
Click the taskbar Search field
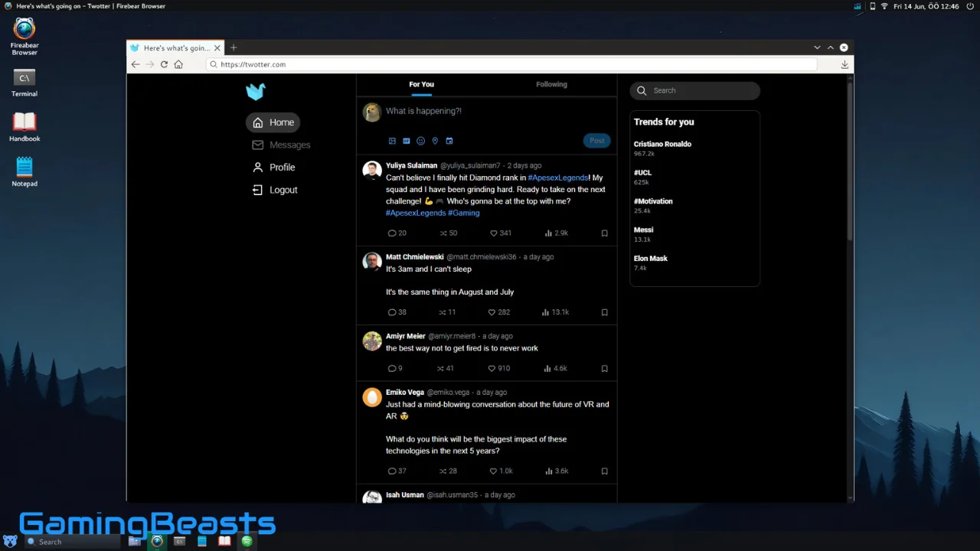pyautogui.click(x=72, y=542)
